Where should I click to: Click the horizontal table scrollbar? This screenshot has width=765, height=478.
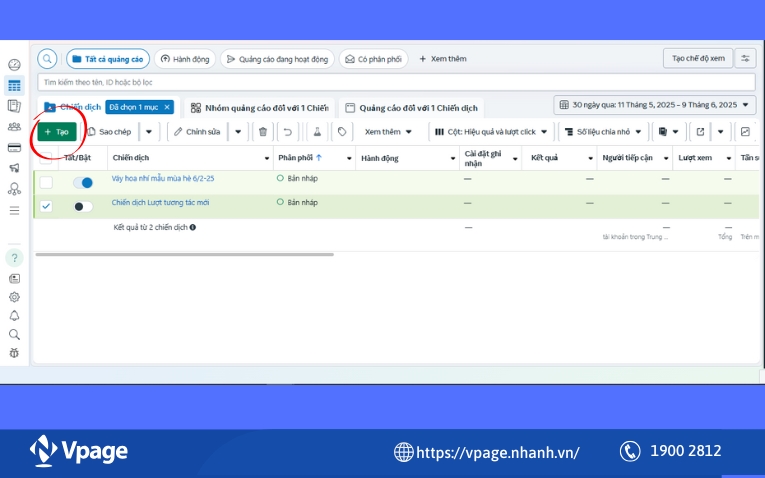(184, 254)
